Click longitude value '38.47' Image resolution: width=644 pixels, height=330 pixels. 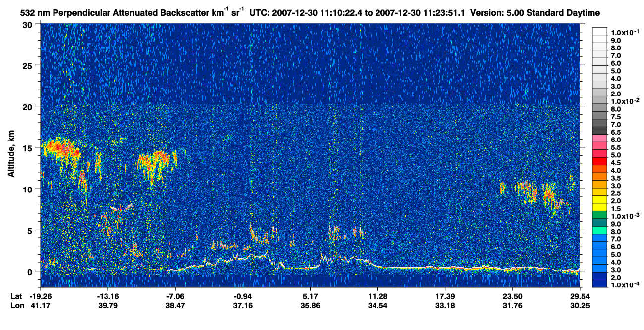[176, 305]
